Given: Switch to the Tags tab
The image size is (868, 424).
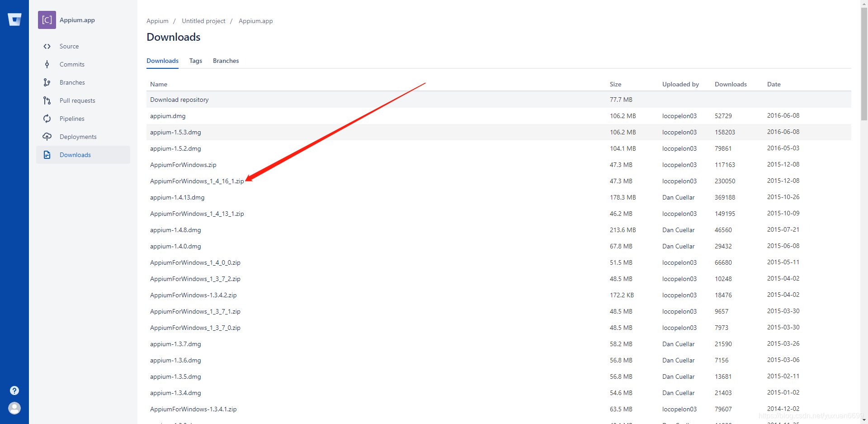Looking at the screenshot, I should point(196,61).
